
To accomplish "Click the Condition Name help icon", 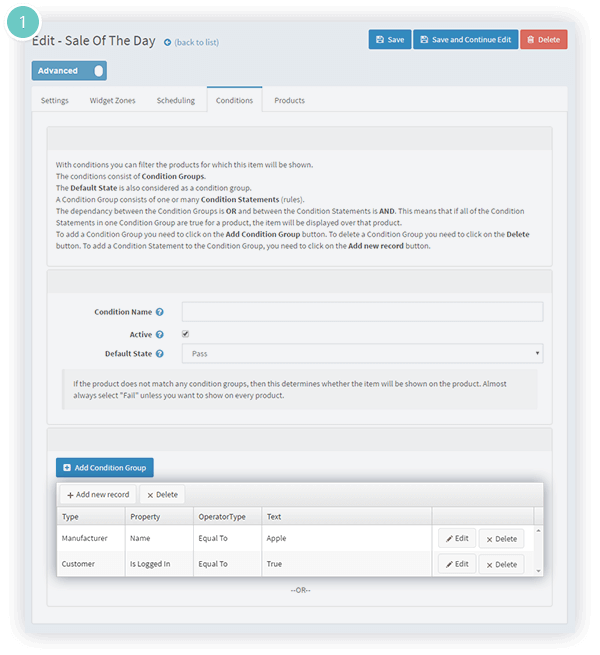I will point(160,312).
